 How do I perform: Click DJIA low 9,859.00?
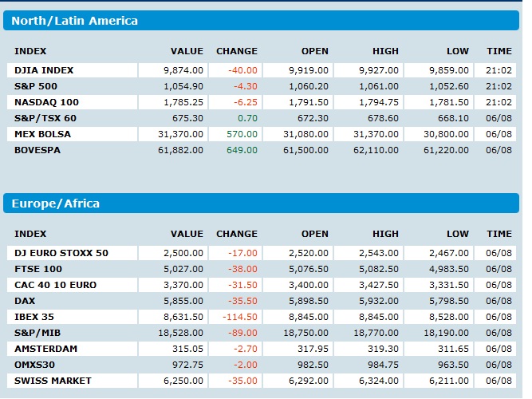click(449, 70)
